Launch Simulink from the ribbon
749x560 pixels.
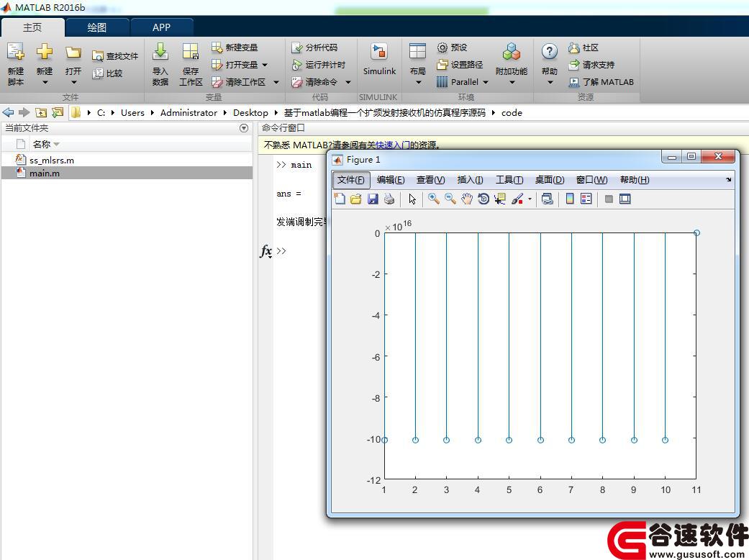[379, 59]
